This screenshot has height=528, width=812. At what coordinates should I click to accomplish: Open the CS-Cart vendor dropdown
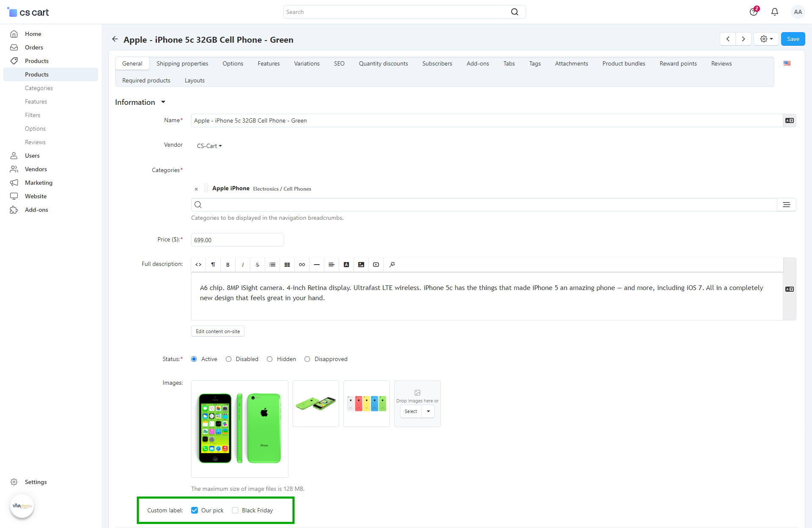(x=209, y=146)
